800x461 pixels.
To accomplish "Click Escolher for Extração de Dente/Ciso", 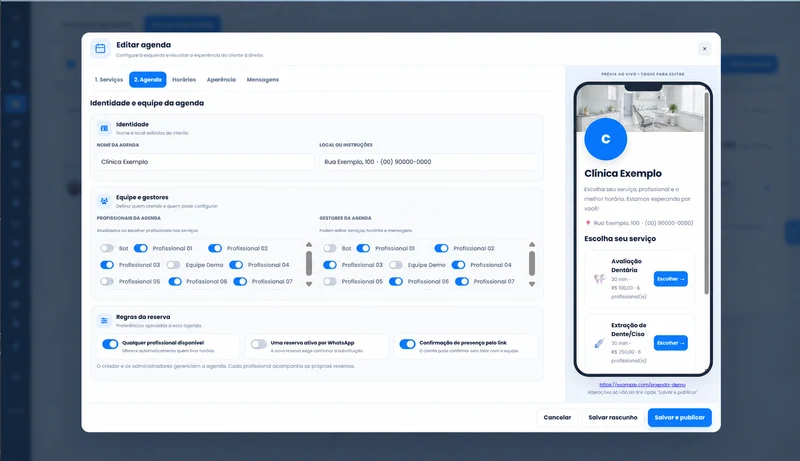I will click(670, 343).
